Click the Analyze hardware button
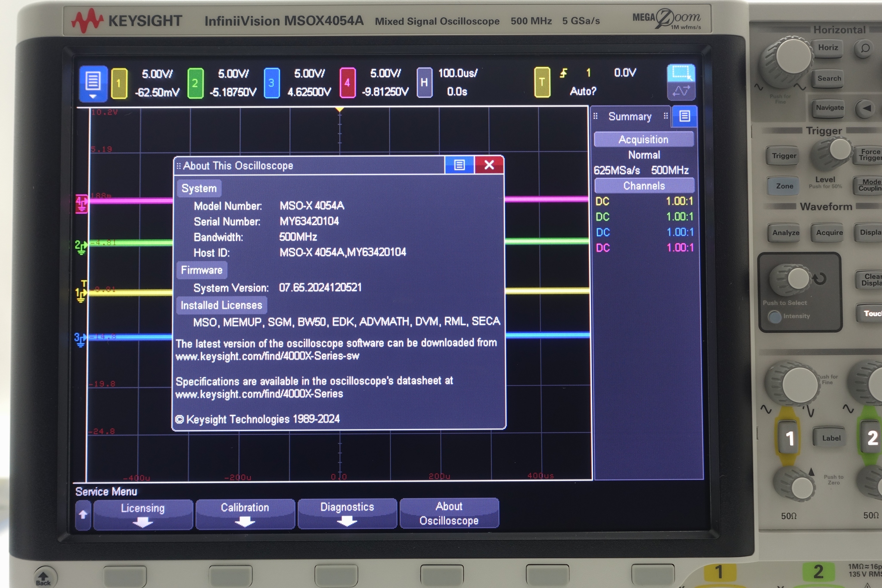 point(786,233)
